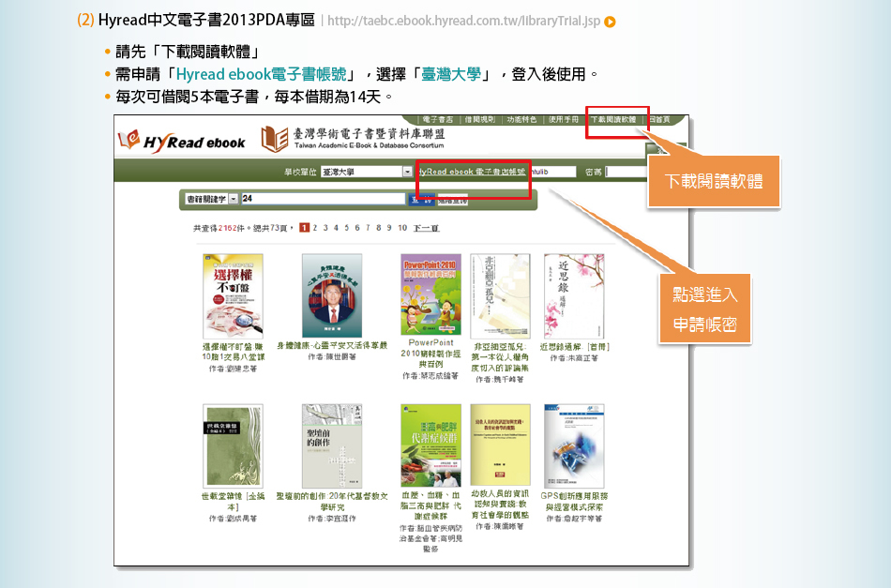891x588 pixels.
Task: Focus the account field containing ntulib
Action: (553, 172)
